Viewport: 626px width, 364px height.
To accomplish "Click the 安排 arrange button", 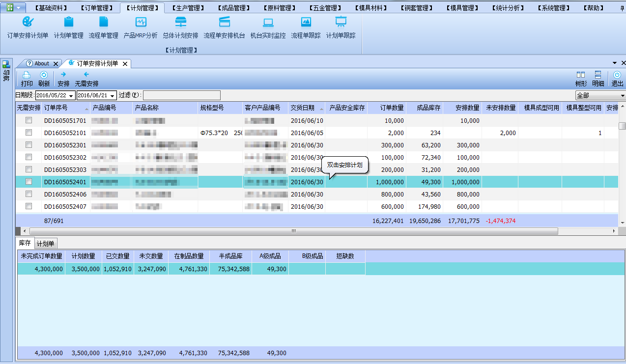I will pyautogui.click(x=63, y=79).
